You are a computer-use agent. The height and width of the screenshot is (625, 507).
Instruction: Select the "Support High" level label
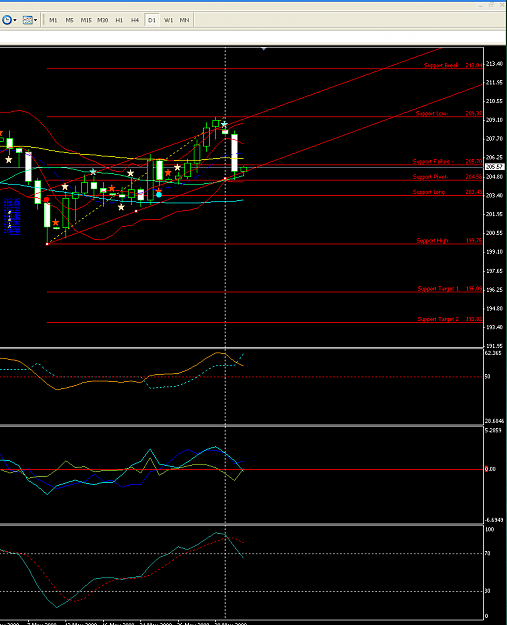tap(432, 240)
